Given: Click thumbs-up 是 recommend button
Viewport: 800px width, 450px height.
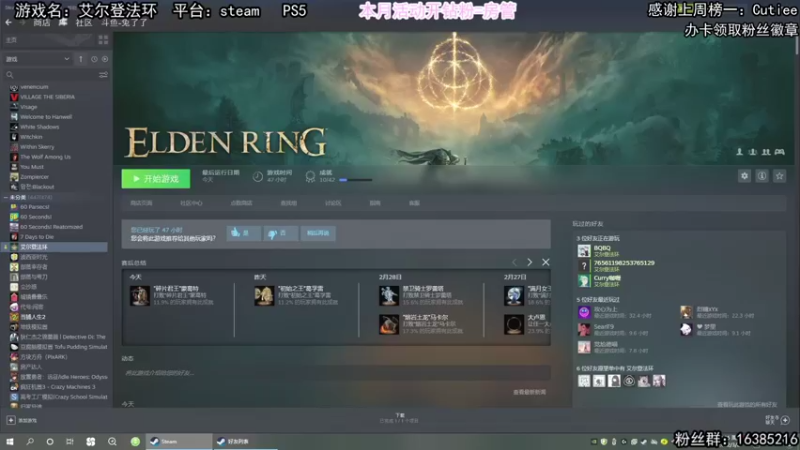Looking at the screenshot, I should [243, 233].
